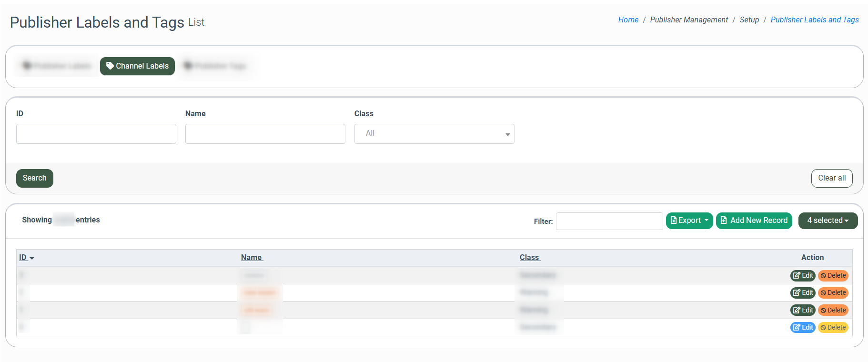
Task: Click the yellow Delete button in last row
Action: pyautogui.click(x=833, y=328)
